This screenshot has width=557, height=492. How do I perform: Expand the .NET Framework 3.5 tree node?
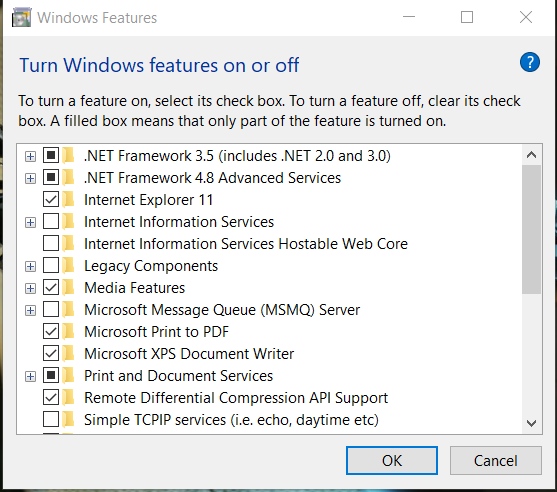pos(31,156)
